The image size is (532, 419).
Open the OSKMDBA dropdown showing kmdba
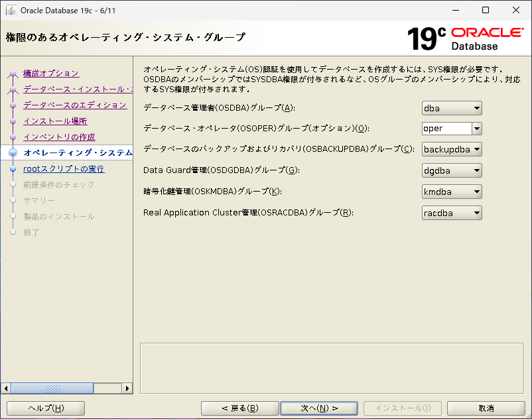[x=452, y=192]
